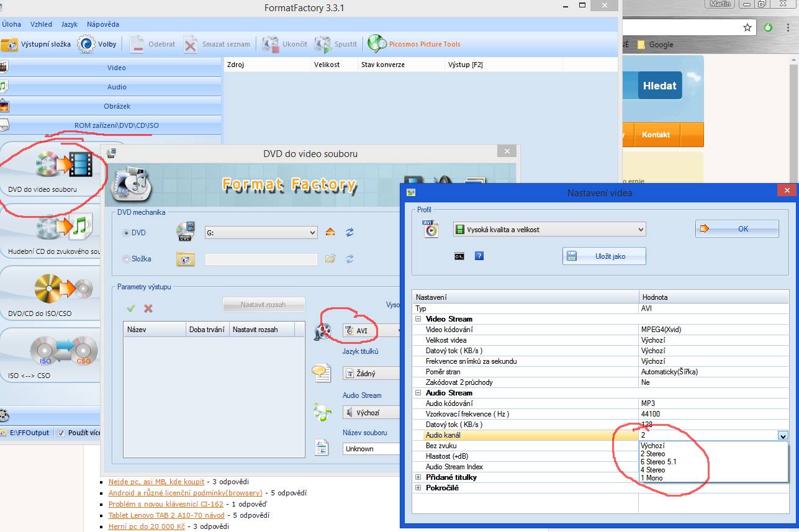Expand the Pokročilé group
Image resolution: width=799 pixels, height=532 pixels.
tap(418, 488)
